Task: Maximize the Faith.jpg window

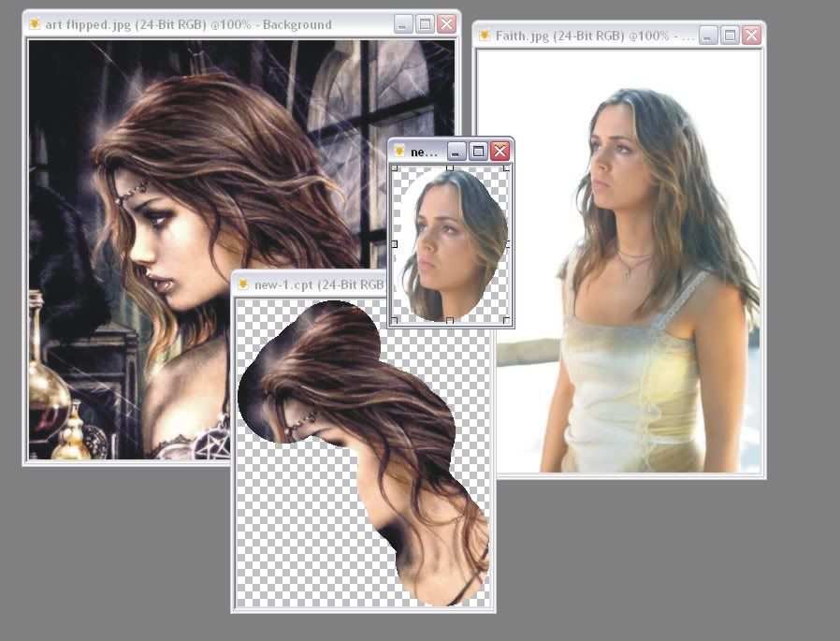Action: coord(730,36)
